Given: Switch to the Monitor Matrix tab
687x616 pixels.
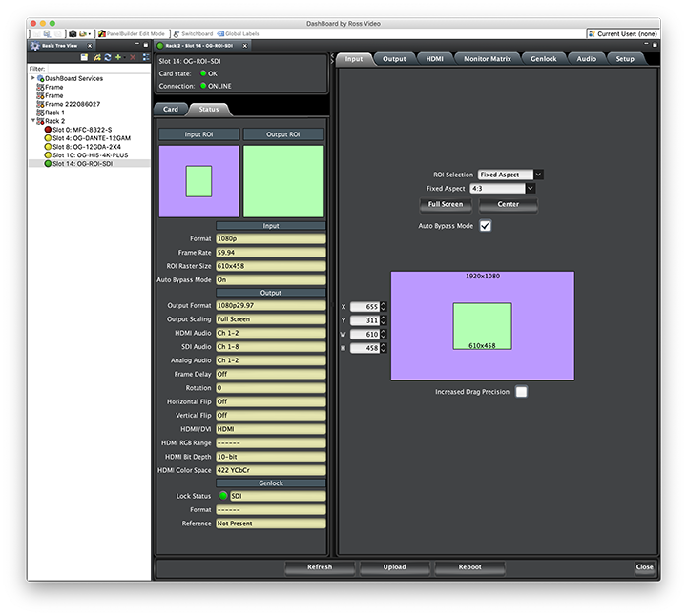Looking at the screenshot, I should [489, 59].
